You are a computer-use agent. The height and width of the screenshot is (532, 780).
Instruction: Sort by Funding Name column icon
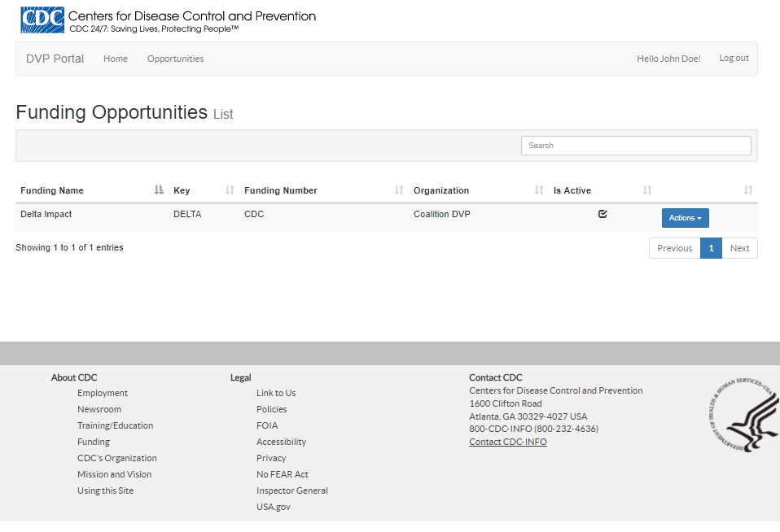pyautogui.click(x=159, y=190)
